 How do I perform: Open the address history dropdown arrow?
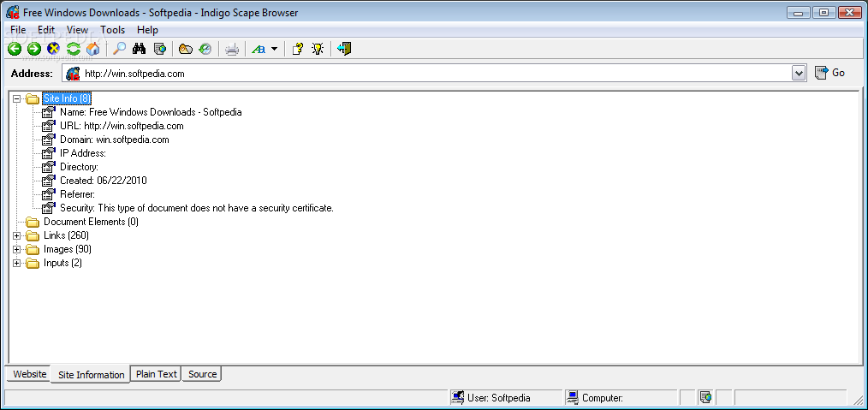[799, 73]
